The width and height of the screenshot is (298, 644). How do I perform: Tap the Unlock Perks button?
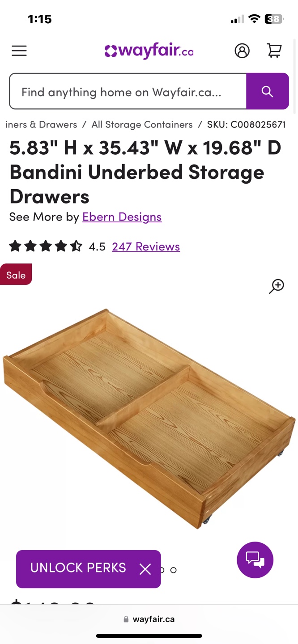(78, 568)
